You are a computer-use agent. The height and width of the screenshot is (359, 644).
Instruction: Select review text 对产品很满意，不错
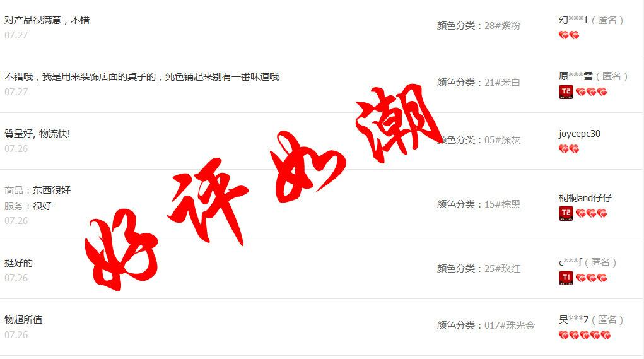47,20
